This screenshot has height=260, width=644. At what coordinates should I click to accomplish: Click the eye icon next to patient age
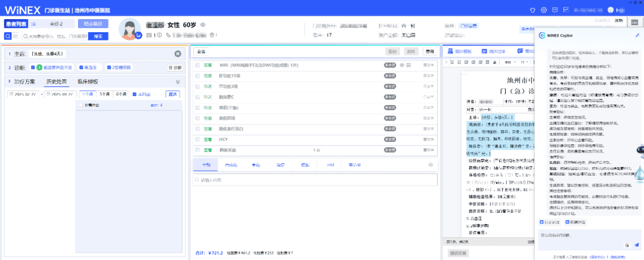click(x=203, y=25)
